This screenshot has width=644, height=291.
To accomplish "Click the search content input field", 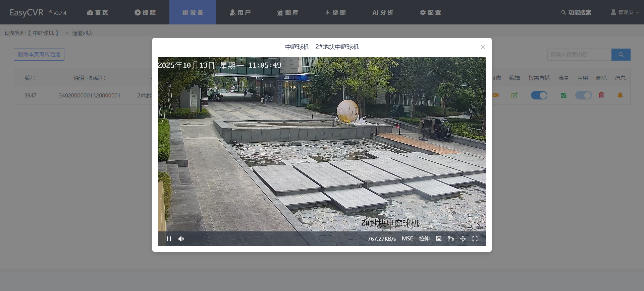I will click(x=579, y=55).
